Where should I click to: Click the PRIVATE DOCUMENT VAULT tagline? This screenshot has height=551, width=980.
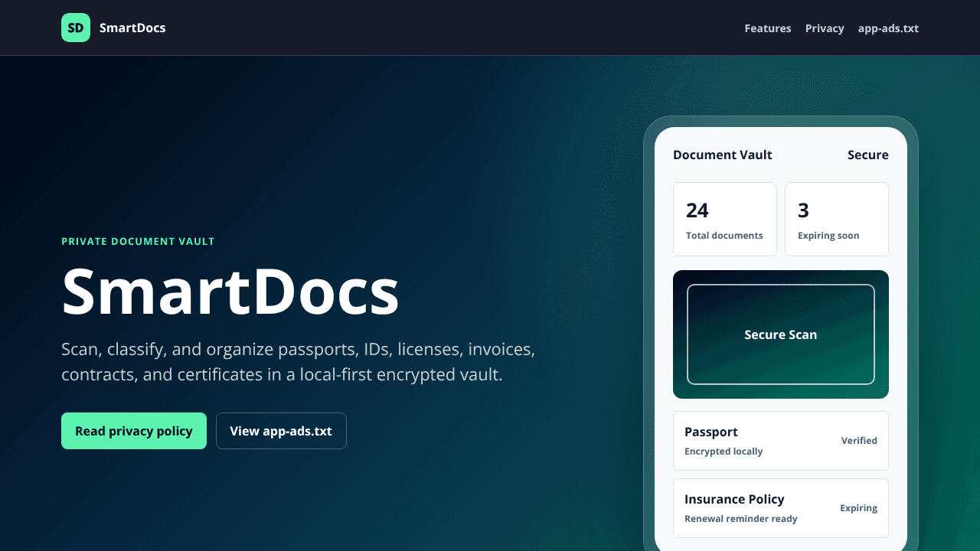tap(138, 241)
